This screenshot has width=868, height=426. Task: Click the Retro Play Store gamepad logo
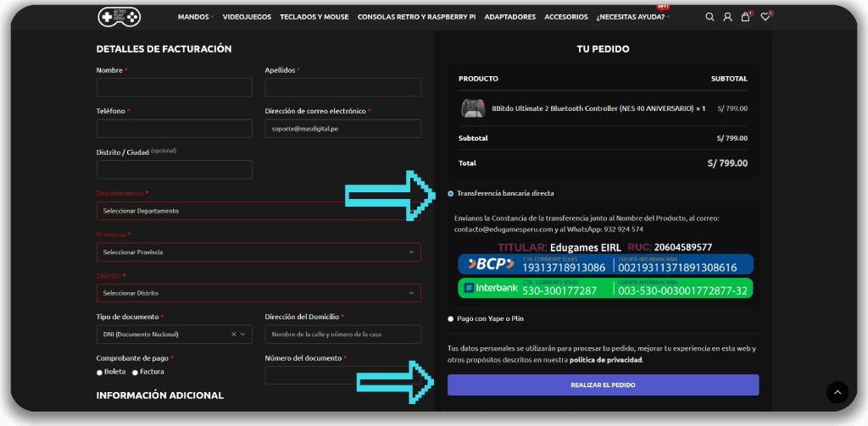pyautogui.click(x=119, y=16)
